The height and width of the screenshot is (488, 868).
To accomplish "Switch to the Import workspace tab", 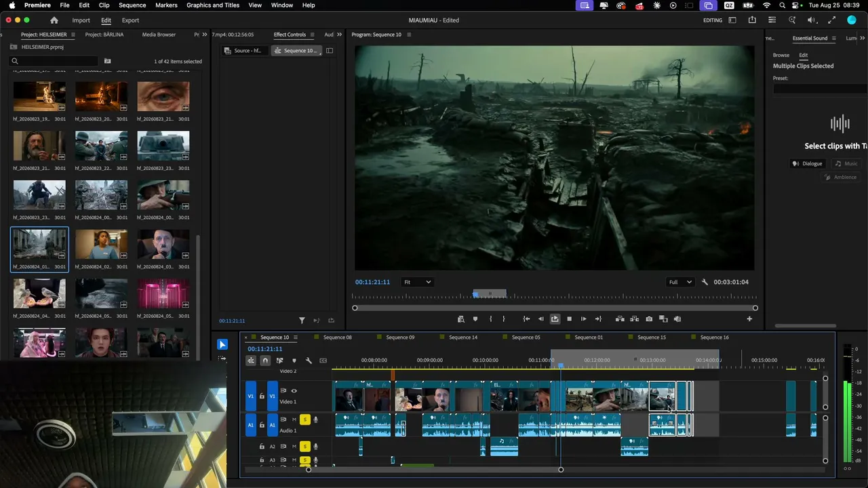I will click(81, 20).
